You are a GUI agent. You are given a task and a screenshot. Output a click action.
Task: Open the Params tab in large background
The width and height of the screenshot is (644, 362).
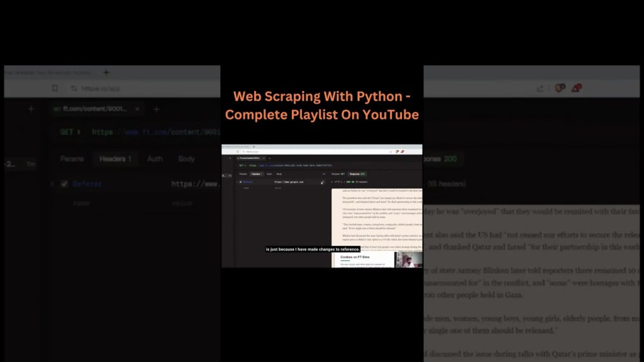coord(72,159)
